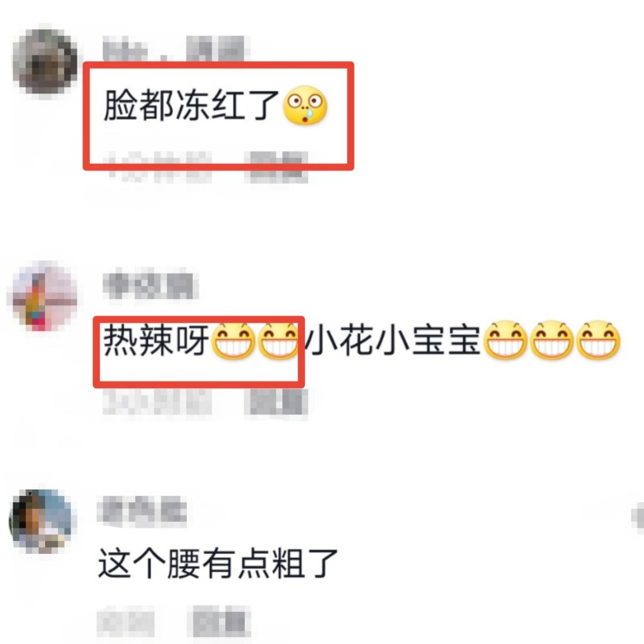Tap grinning emoji just before 小花小宝宝

click(x=279, y=340)
